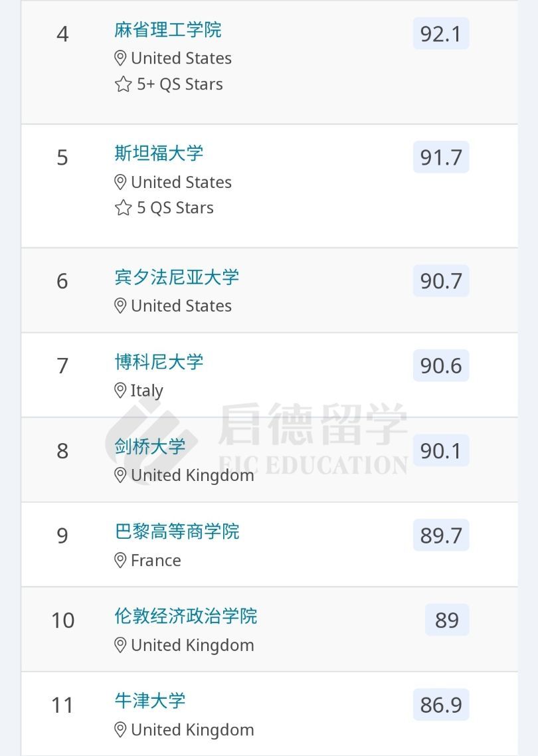Click the 92.1 score badge
Screen dimensions: 538x756
click(x=441, y=34)
